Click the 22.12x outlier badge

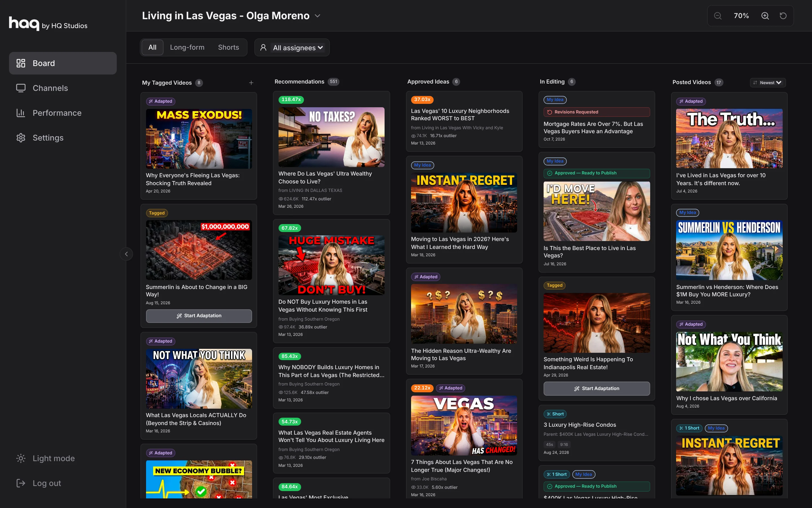tap(422, 388)
